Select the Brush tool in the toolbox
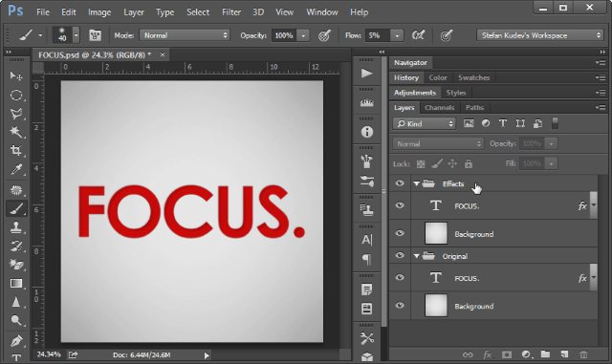This screenshot has height=364, width=612. click(x=16, y=208)
